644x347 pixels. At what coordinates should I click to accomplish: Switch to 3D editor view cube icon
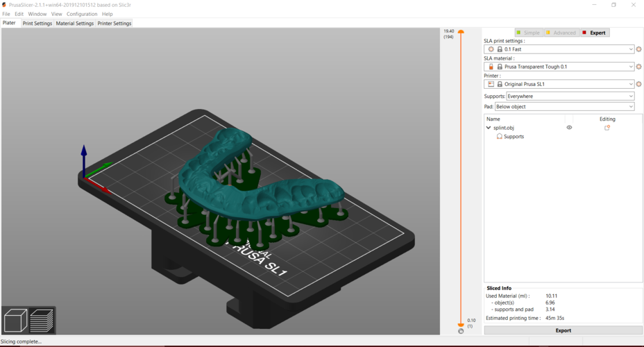(15, 321)
